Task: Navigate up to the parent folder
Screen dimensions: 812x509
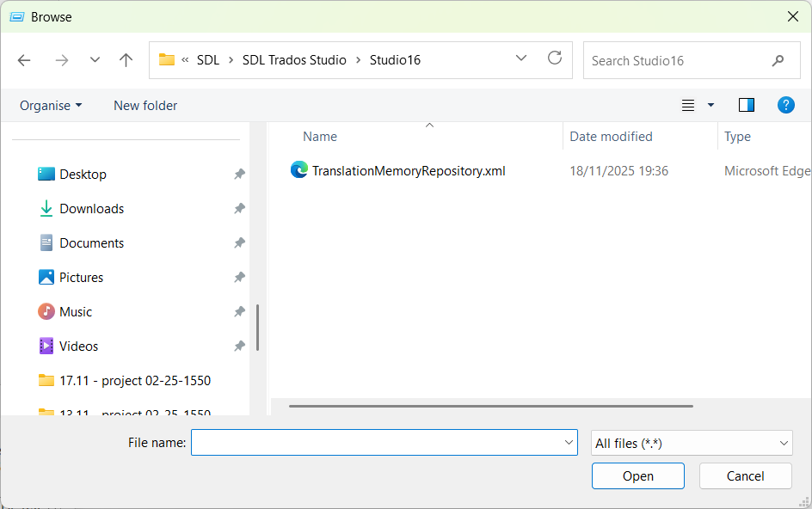Action: (126, 59)
